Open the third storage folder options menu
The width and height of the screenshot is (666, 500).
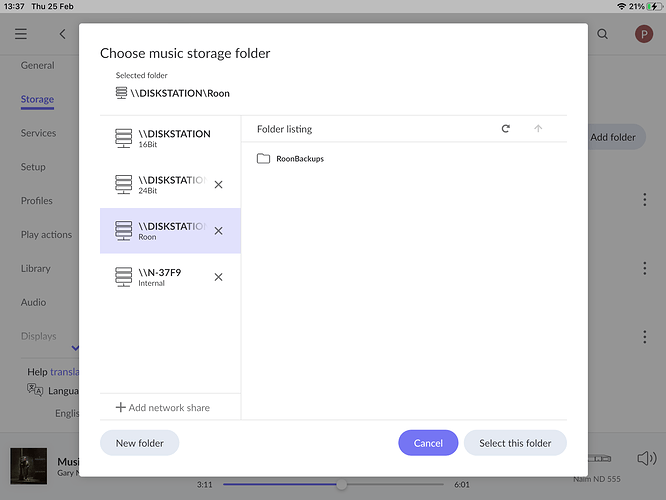[x=645, y=337]
